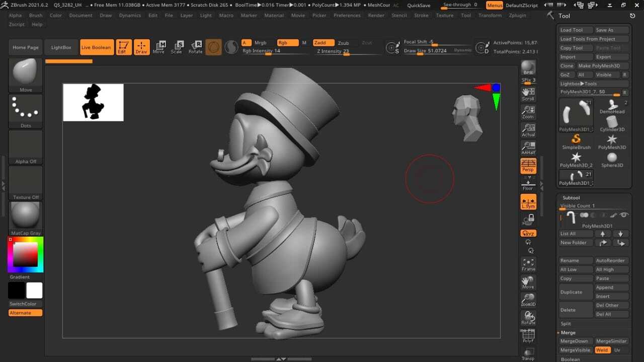
Task: Click the Rotate view icon in right shelf
Action: (528, 318)
